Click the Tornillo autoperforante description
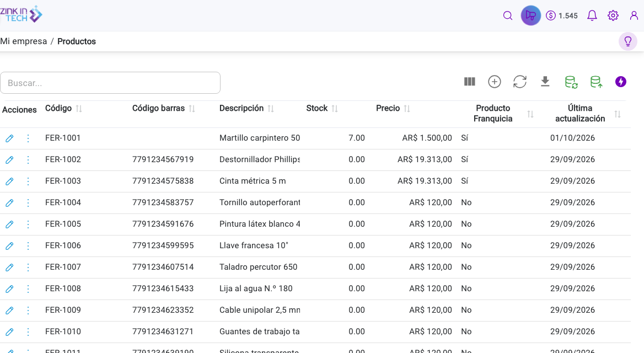The image size is (644, 353). click(260, 202)
